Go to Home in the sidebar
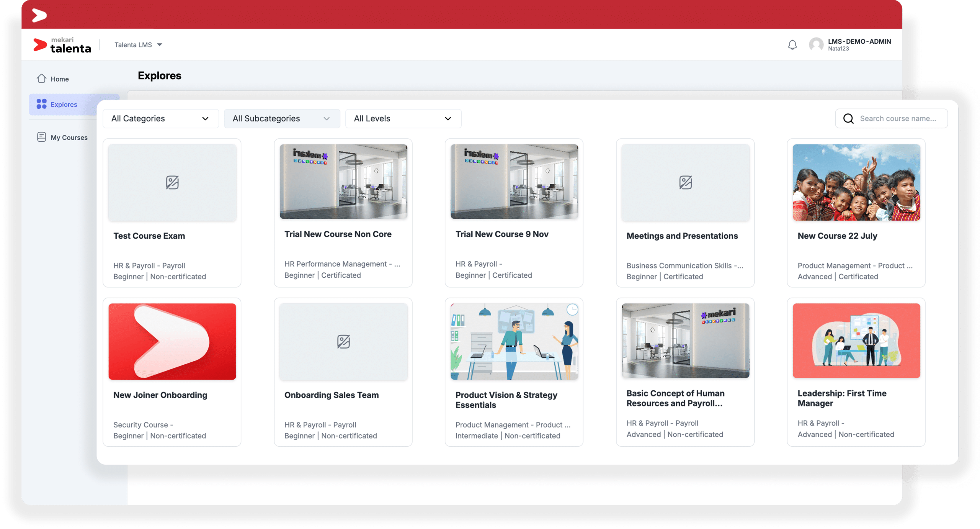Viewport: 980px width, 529px height. [x=60, y=79]
